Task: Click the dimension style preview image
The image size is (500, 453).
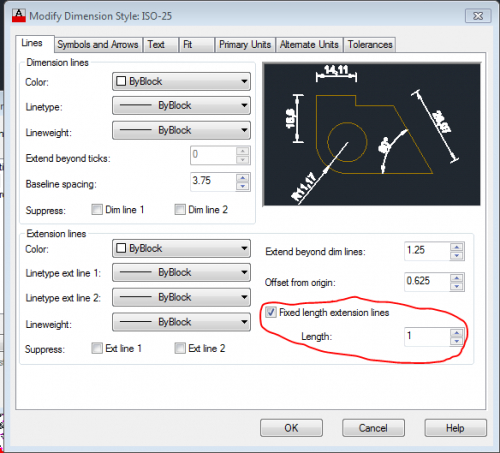Action: coord(372,134)
